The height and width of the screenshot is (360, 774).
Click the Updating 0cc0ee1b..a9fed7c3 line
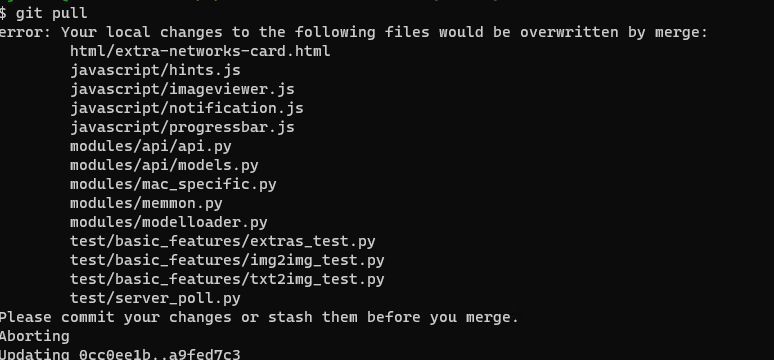pyautogui.click(x=120, y=354)
